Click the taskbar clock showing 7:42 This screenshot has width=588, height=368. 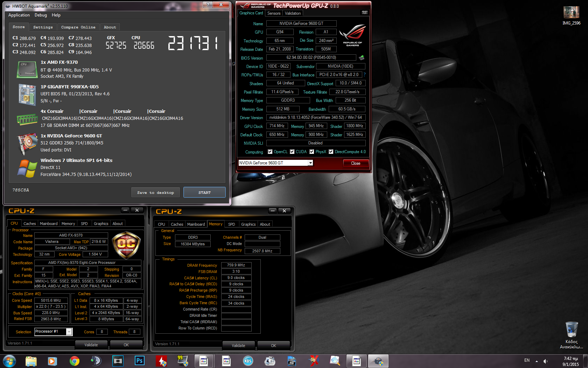(x=570, y=361)
